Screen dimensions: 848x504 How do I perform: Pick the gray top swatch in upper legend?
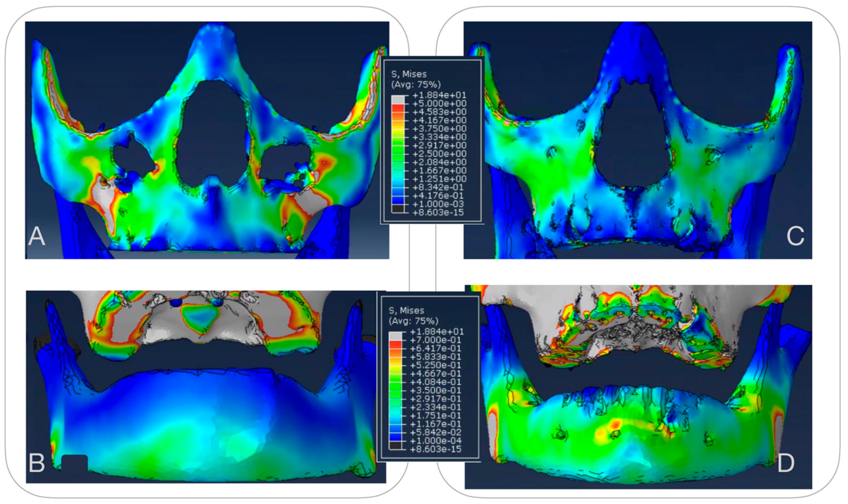398,99
